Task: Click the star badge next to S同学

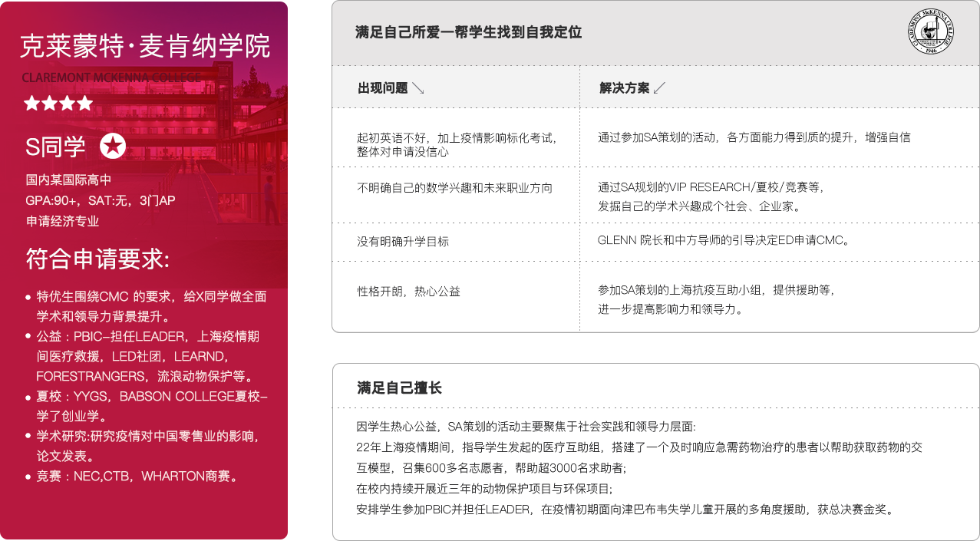Action: pos(113,145)
